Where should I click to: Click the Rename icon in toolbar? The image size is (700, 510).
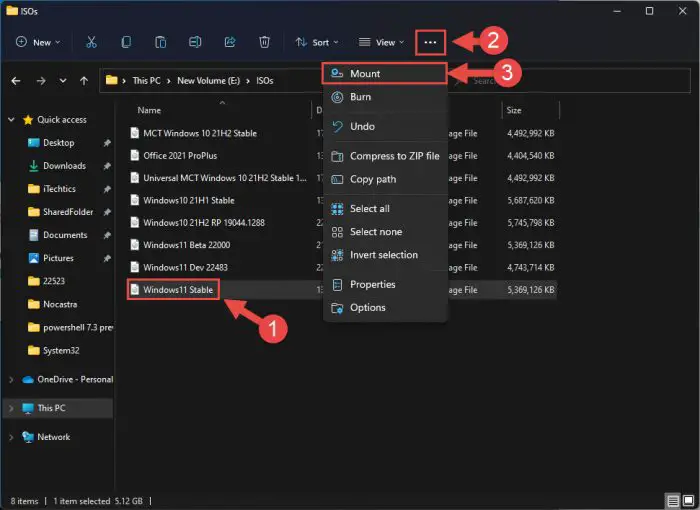coord(195,42)
